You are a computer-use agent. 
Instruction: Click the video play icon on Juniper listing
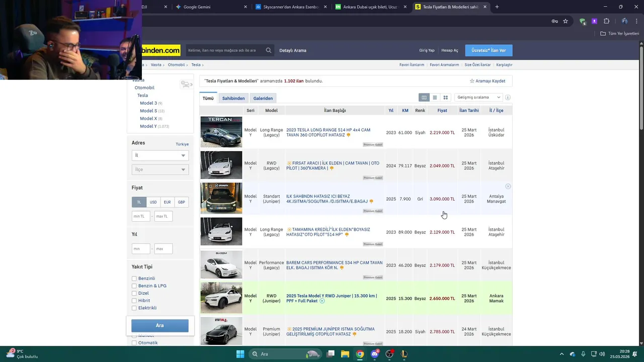coord(322,301)
